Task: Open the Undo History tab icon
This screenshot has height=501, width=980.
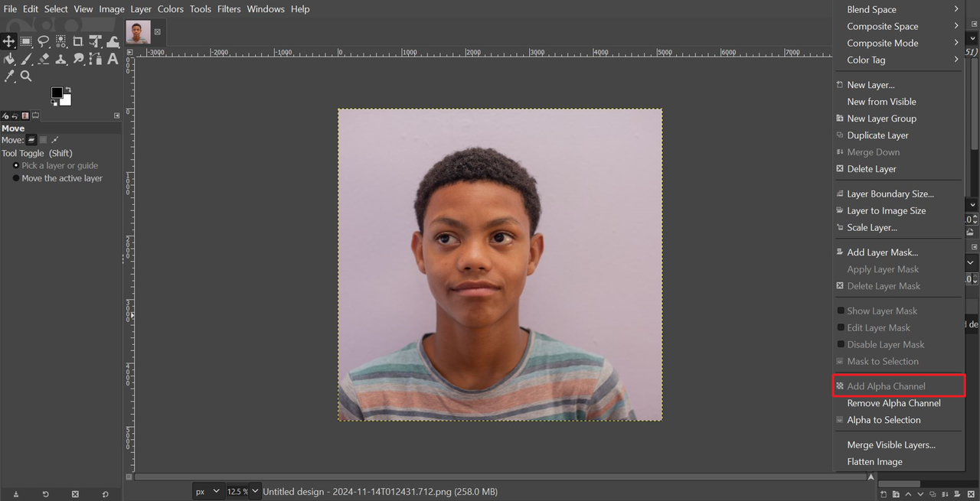Action: [15, 116]
